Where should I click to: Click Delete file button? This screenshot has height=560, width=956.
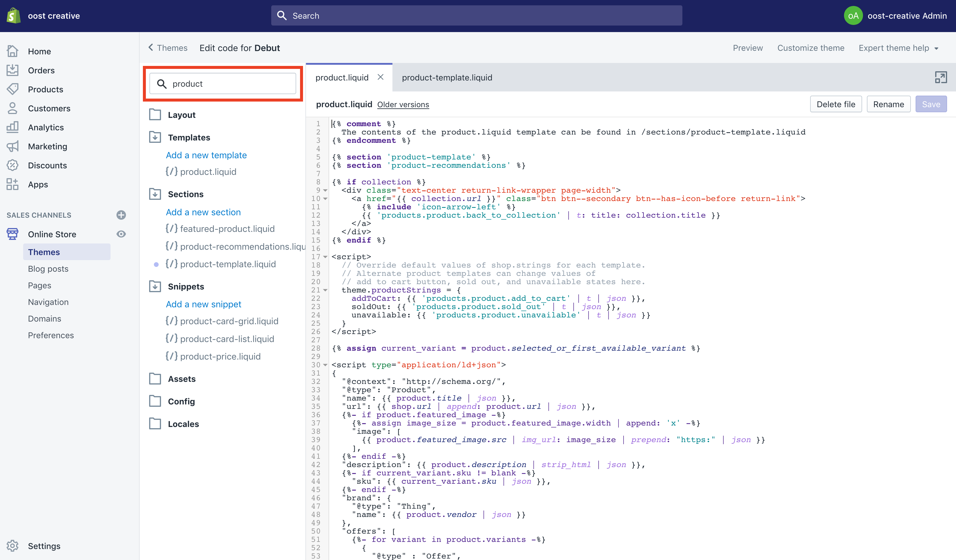[x=836, y=104]
